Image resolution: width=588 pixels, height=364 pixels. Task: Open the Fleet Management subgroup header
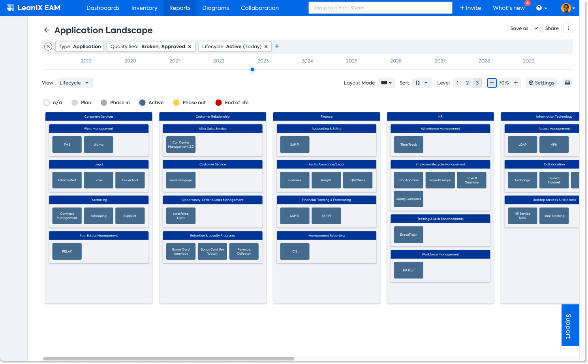pyautogui.click(x=99, y=129)
